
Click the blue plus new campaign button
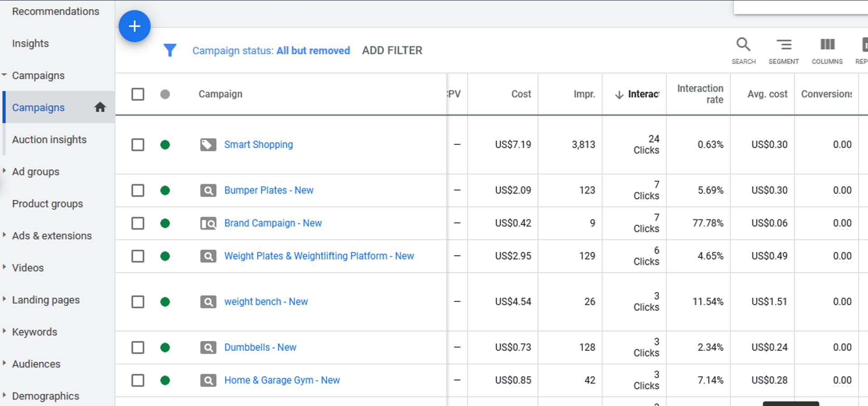pyautogui.click(x=134, y=26)
